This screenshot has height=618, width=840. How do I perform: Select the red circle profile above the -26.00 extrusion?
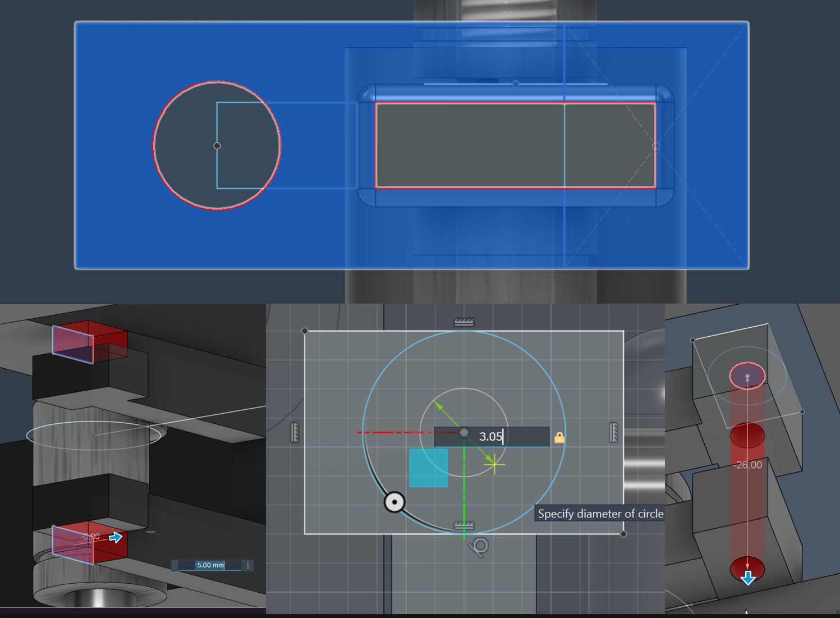pyautogui.click(x=747, y=376)
